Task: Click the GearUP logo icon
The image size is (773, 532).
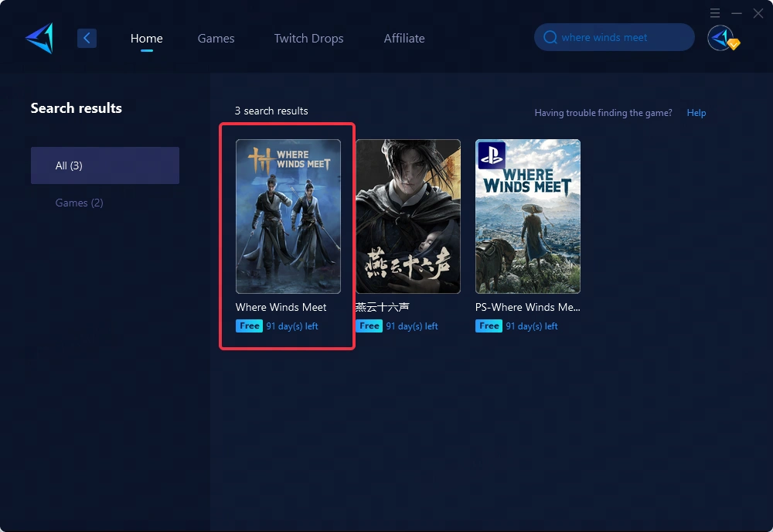Action: [x=39, y=38]
